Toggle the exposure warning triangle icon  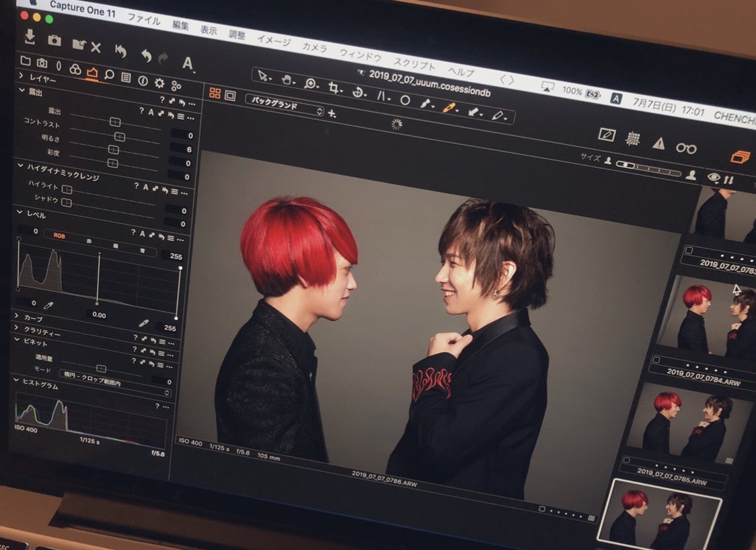click(x=658, y=143)
